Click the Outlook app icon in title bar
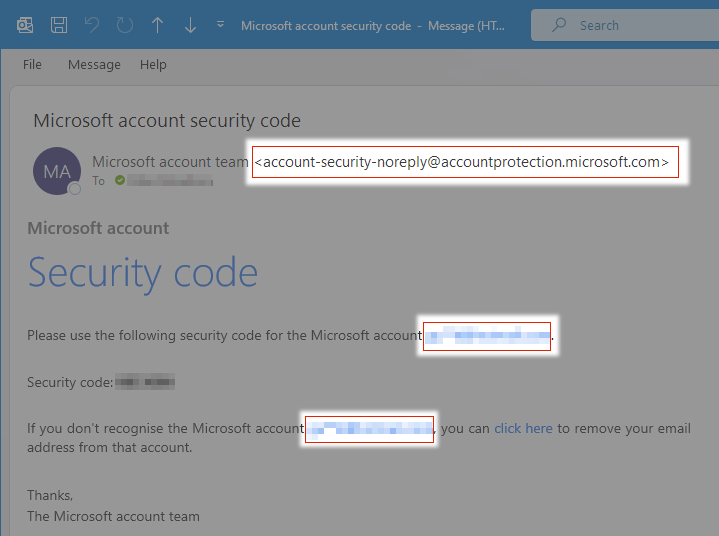Image resolution: width=719 pixels, height=536 pixels. (x=25, y=25)
